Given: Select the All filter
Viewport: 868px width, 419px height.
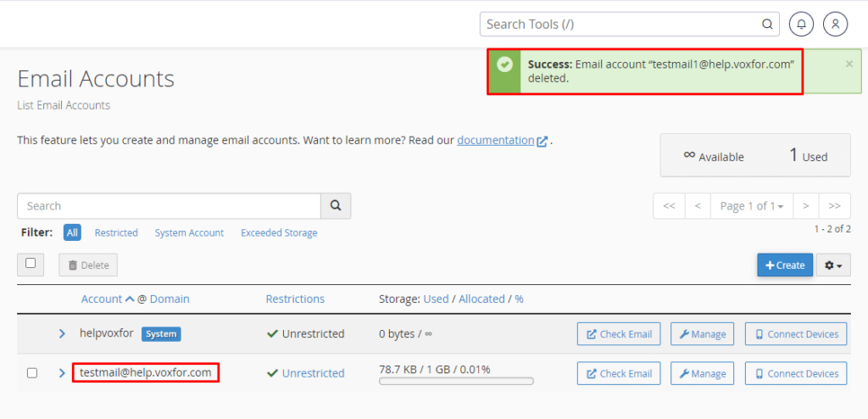Looking at the screenshot, I should tap(72, 232).
